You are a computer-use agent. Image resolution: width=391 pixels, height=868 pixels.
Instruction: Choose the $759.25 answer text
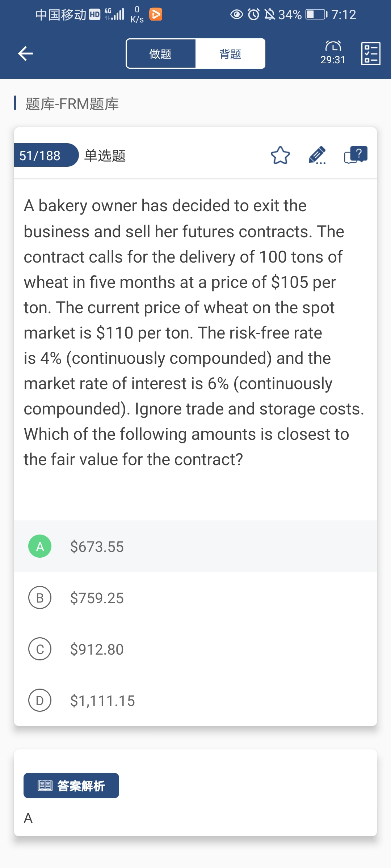coord(97,598)
